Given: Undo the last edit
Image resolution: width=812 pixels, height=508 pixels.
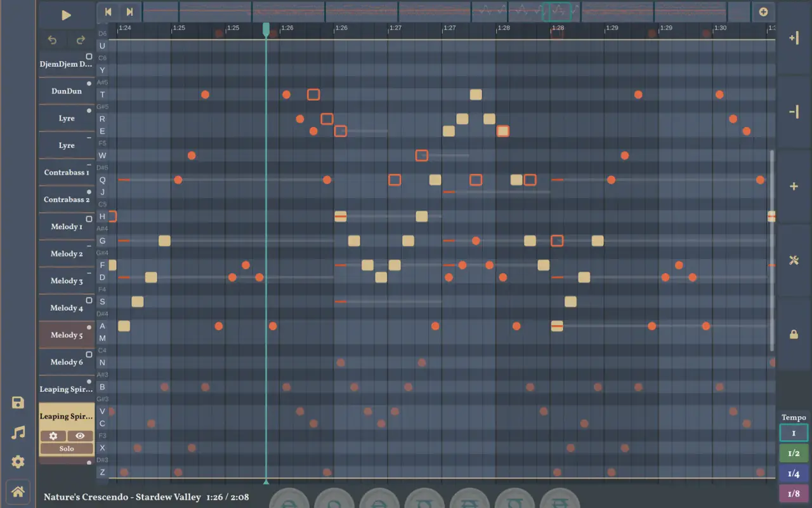Looking at the screenshot, I should coord(53,40).
